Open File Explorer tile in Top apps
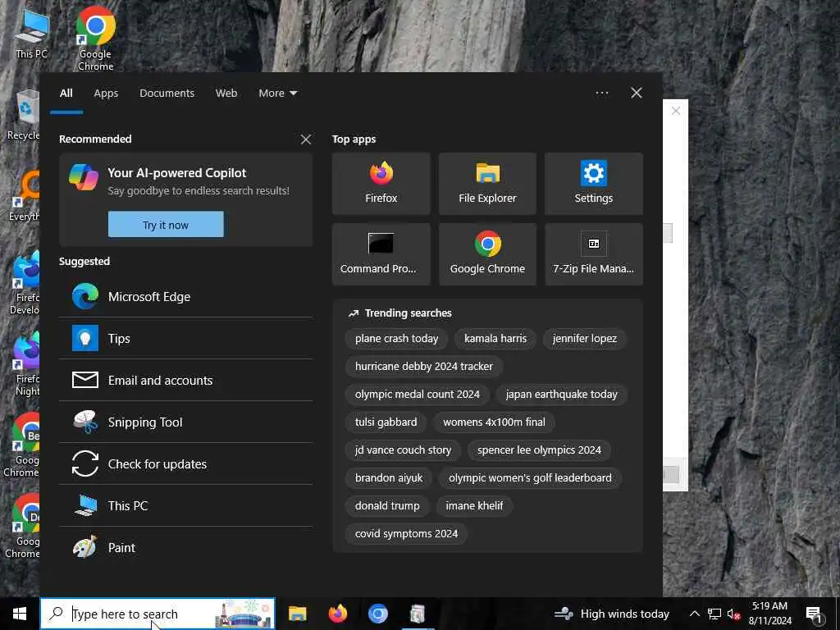This screenshot has width=840, height=630. click(x=487, y=183)
